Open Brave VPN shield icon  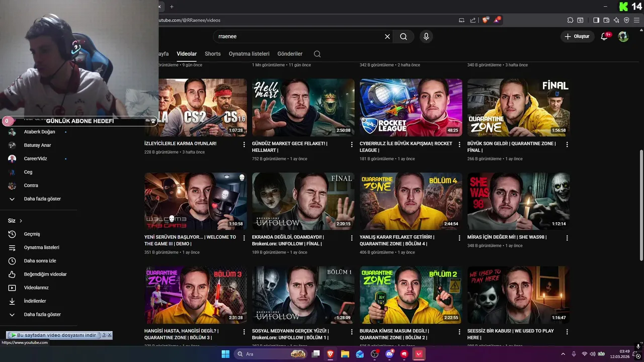(626, 20)
